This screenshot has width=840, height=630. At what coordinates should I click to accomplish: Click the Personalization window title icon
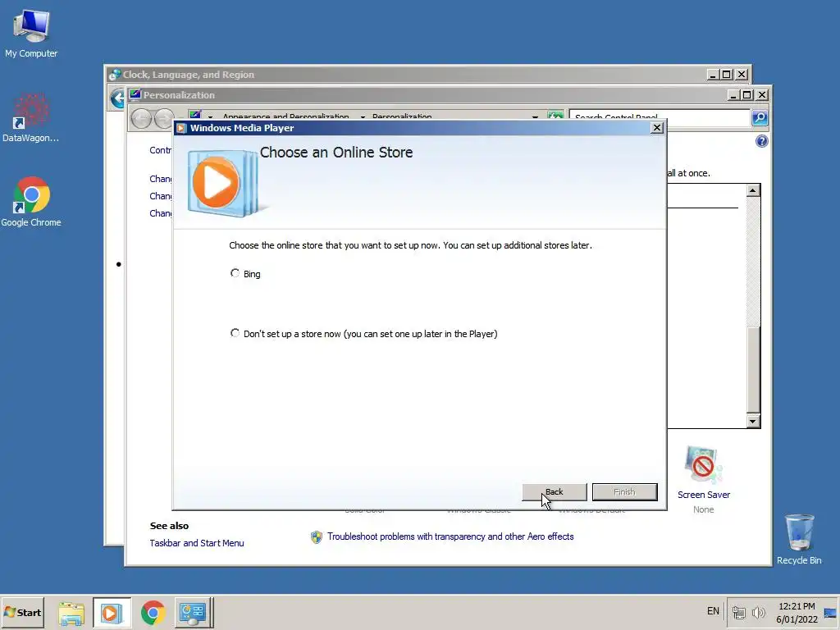click(135, 95)
